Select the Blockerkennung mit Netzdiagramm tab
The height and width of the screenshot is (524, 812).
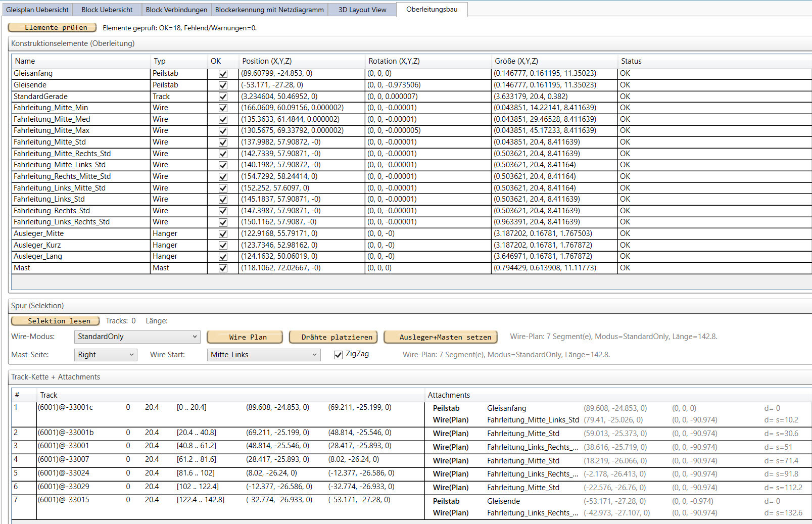click(269, 10)
